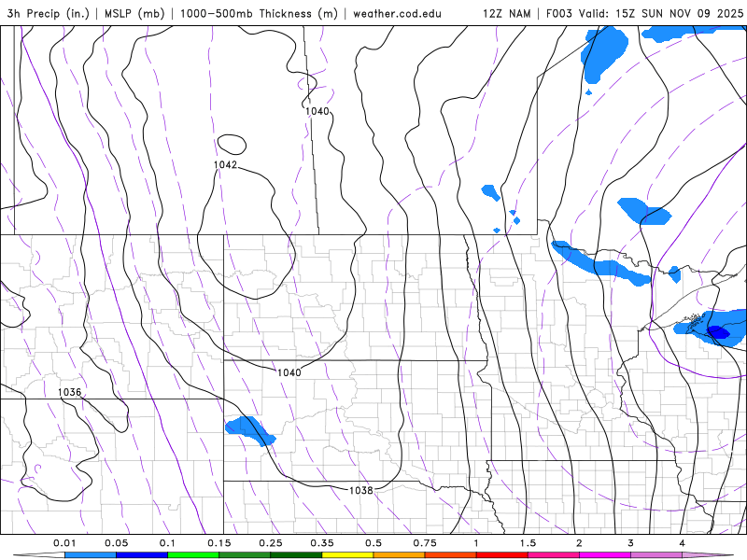Pick the magenta 2–3 legend swatch

(605, 555)
